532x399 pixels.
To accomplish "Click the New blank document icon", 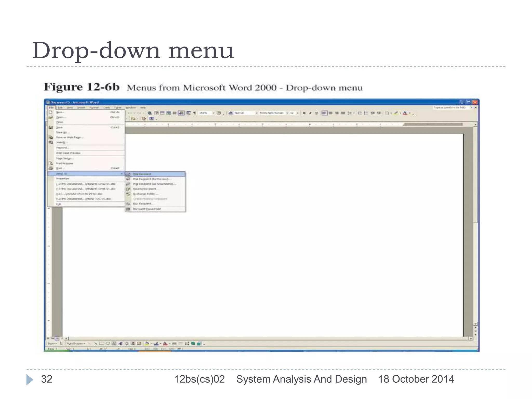I will [x=51, y=112].
